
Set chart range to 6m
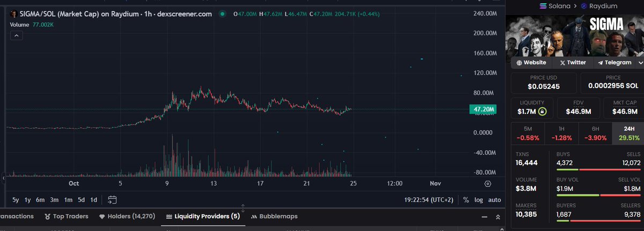[40, 200]
